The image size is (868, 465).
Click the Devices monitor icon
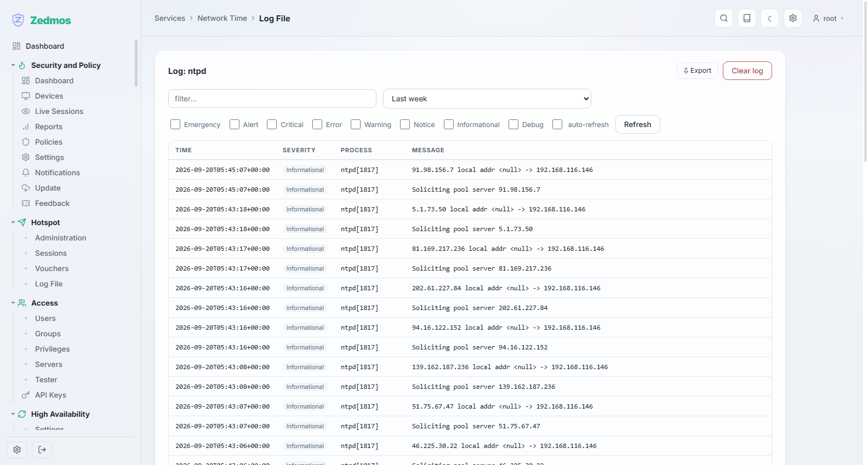coord(26,96)
